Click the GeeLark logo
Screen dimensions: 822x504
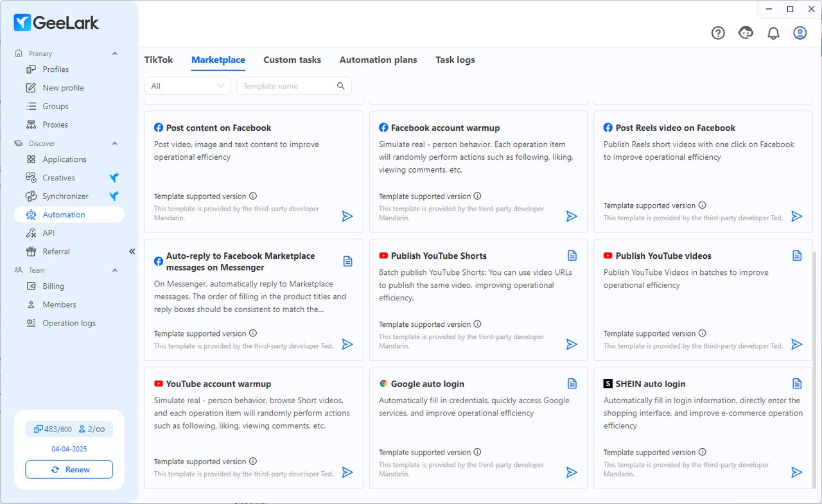[x=57, y=22]
